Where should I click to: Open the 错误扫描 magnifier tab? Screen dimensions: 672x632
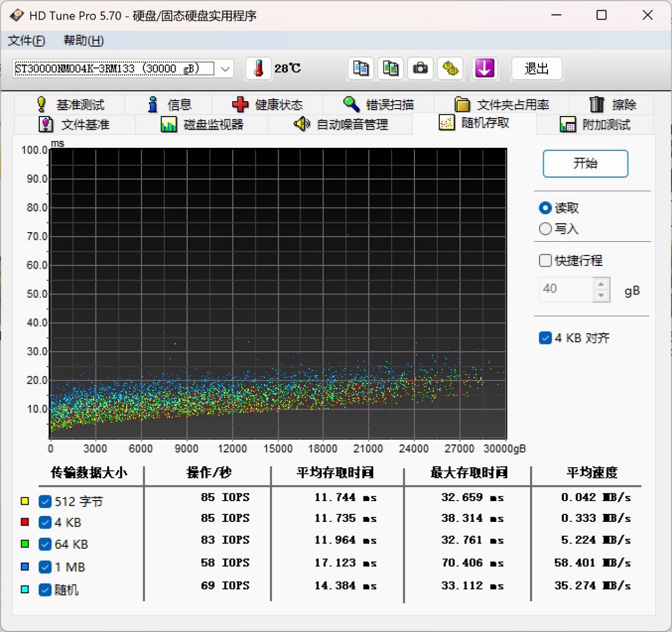click(378, 104)
